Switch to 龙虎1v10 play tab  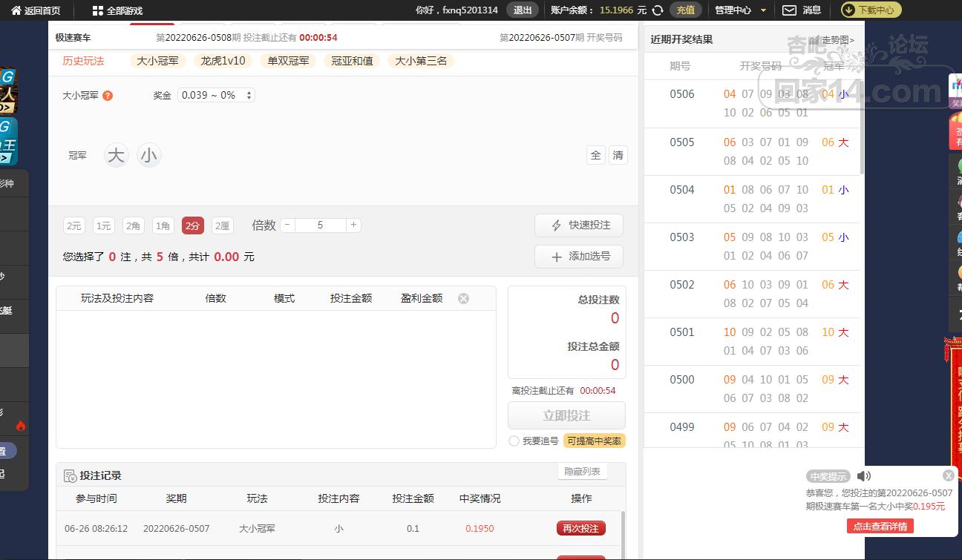click(x=223, y=61)
